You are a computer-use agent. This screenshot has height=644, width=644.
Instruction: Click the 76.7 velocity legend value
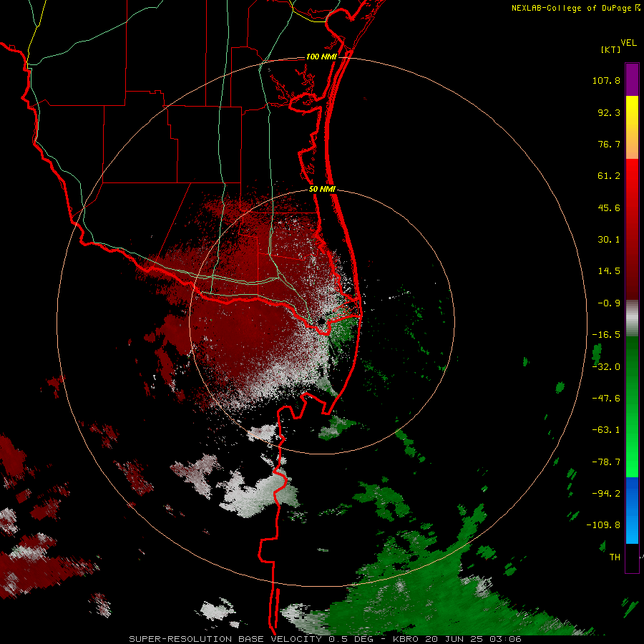click(609, 144)
